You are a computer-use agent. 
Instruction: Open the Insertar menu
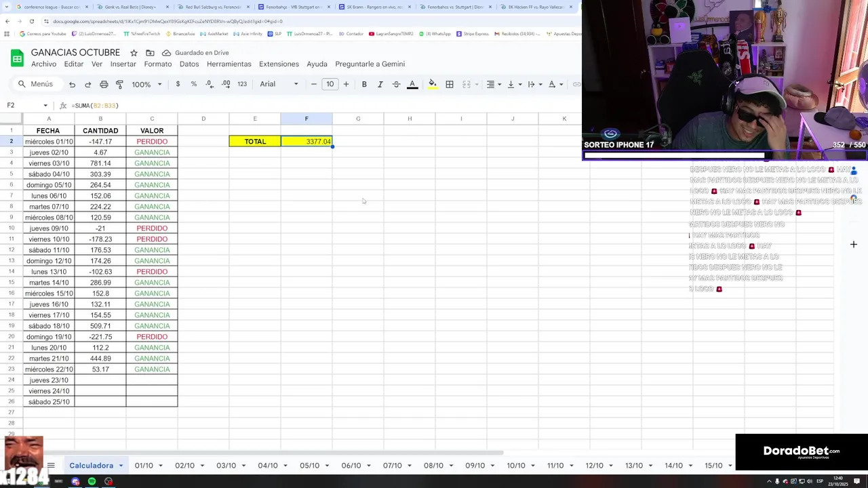(123, 64)
